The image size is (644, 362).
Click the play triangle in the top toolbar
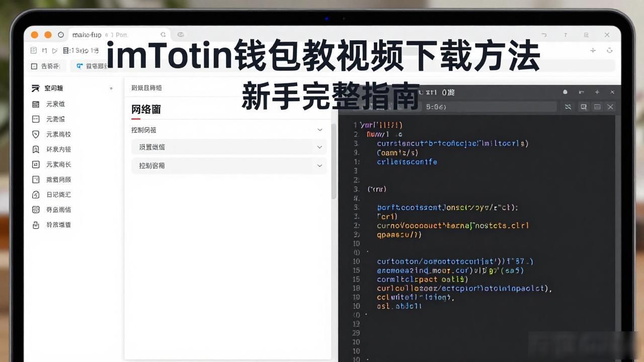pos(55,51)
